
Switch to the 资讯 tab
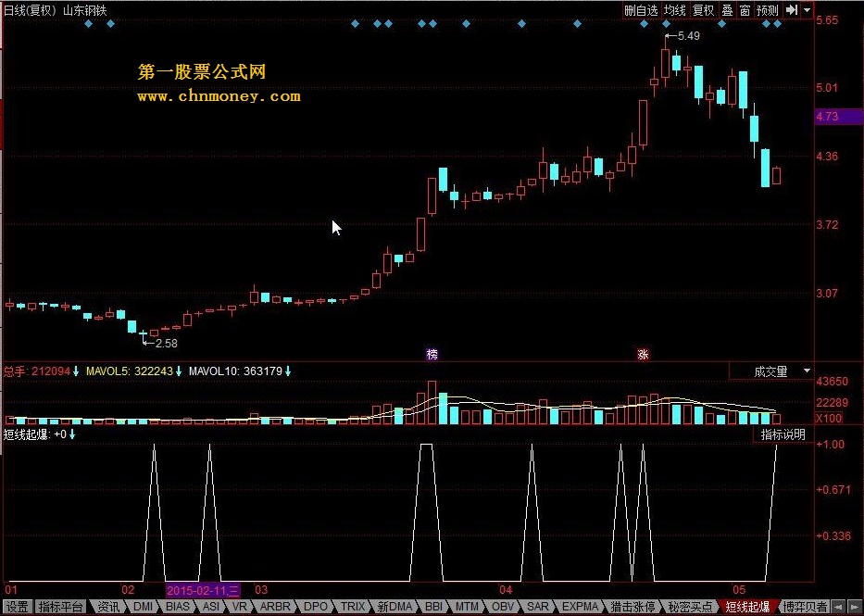tap(108, 607)
